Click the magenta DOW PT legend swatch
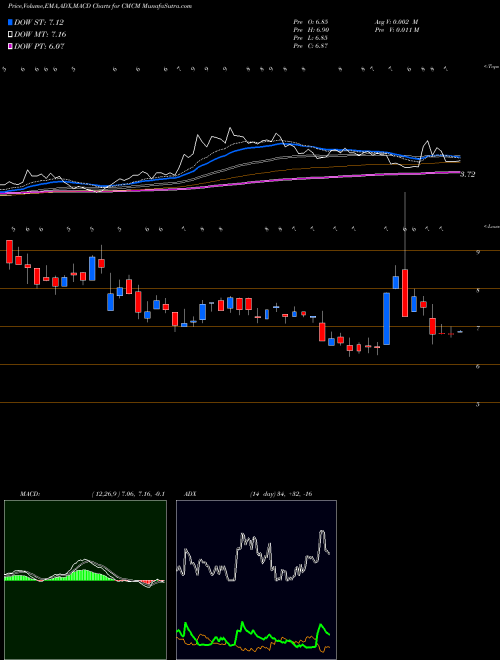 [x=11, y=46]
